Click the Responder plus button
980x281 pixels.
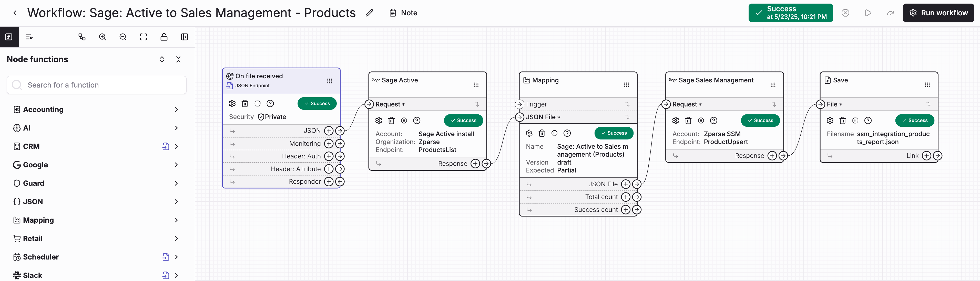329,181
